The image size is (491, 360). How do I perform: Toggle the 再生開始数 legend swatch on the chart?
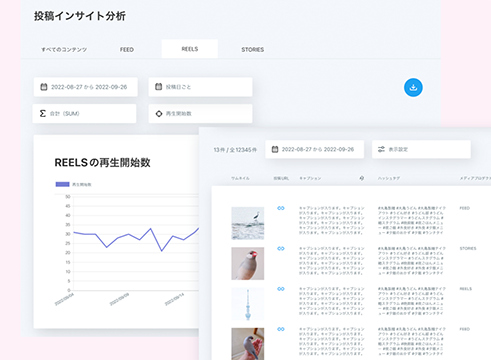click(x=62, y=184)
